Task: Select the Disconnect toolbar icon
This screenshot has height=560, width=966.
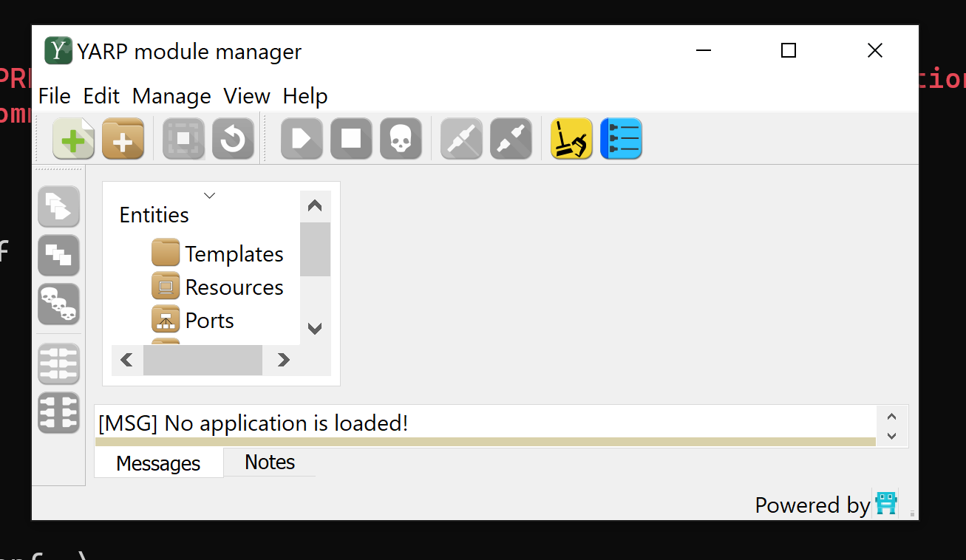Action: click(x=511, y=138)
